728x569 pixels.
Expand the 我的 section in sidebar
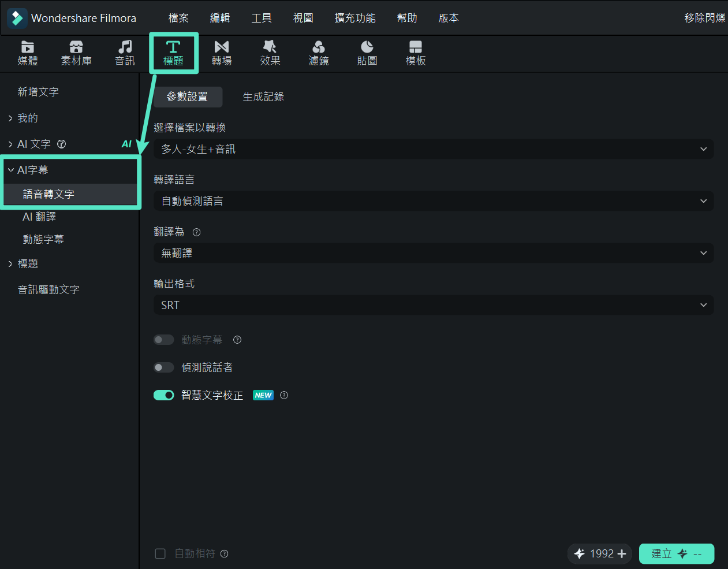pos(10,118)
